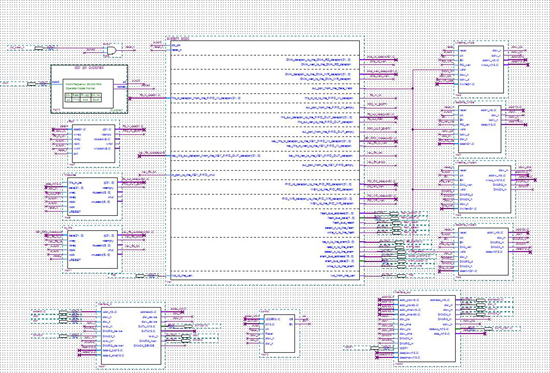Select the lowest left-column FIFO block

pos(92,249)
